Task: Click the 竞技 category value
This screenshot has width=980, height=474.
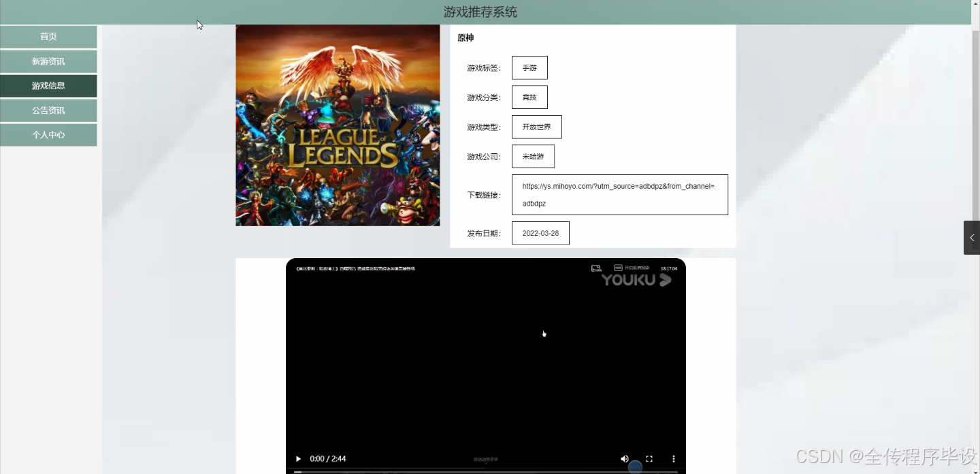Action: click(529, 97)
